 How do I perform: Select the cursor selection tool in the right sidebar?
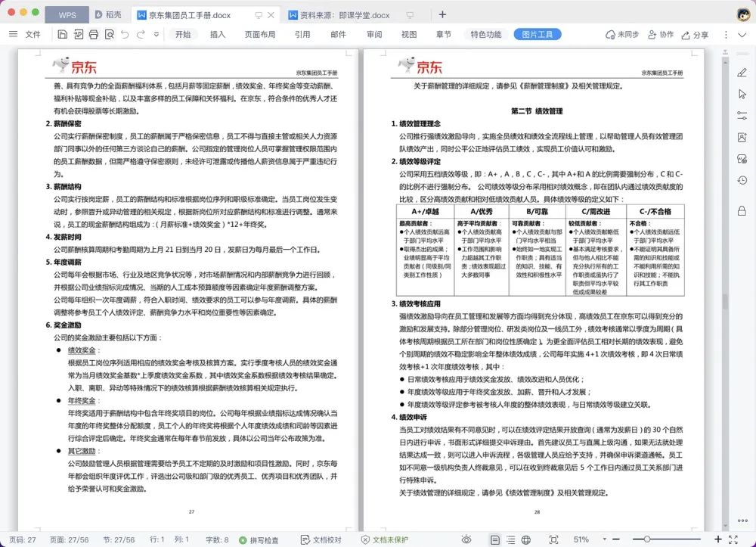tap(742, 94)
